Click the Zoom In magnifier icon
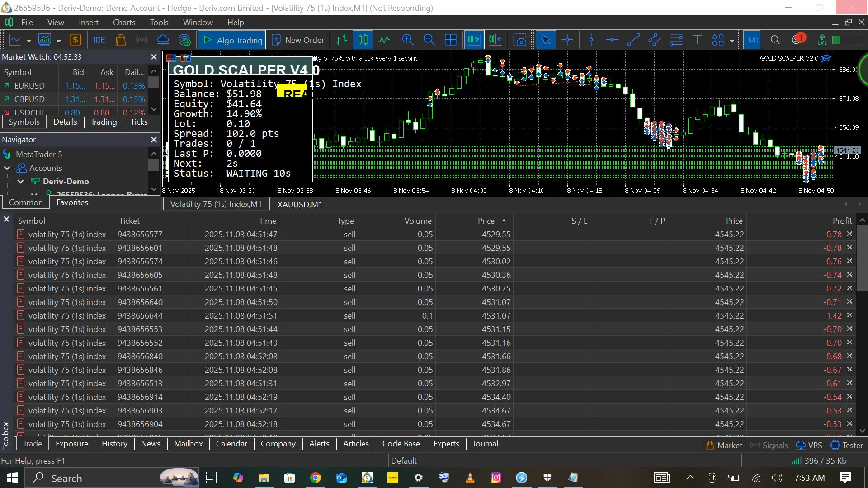Viewport: 868px width, 488px height. (408, 40)
